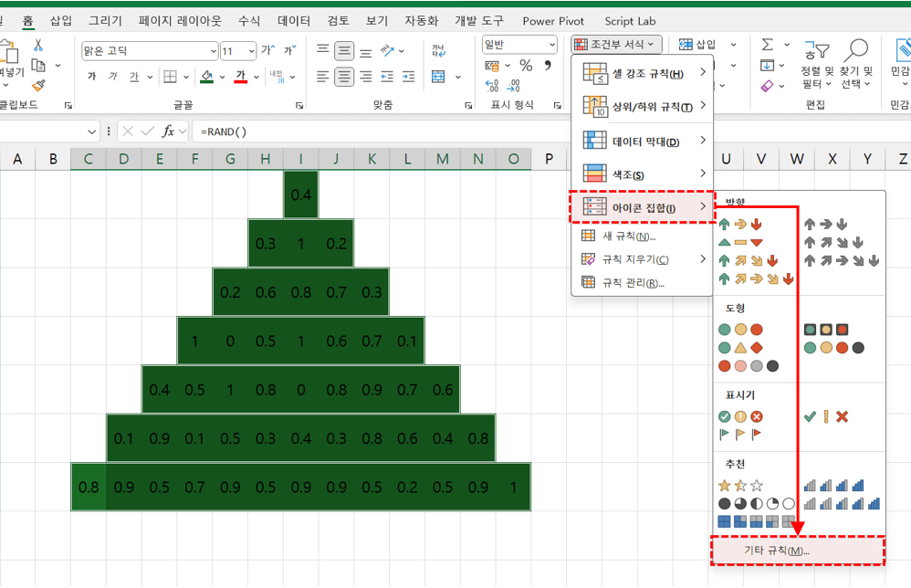The width and height of the screenshot is (911, 588).
Task: Click the font color red swatch button
Action: (x=241, y=77)
